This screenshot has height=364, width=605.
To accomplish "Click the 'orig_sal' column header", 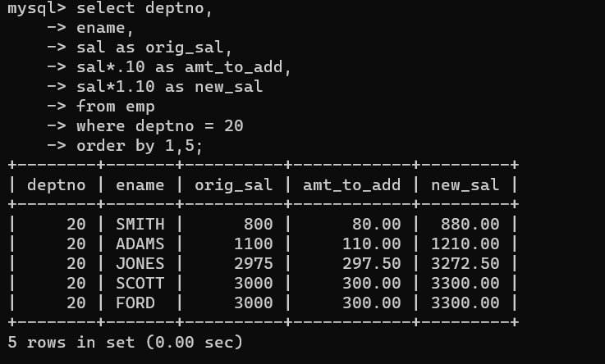I will click(234, 185).
